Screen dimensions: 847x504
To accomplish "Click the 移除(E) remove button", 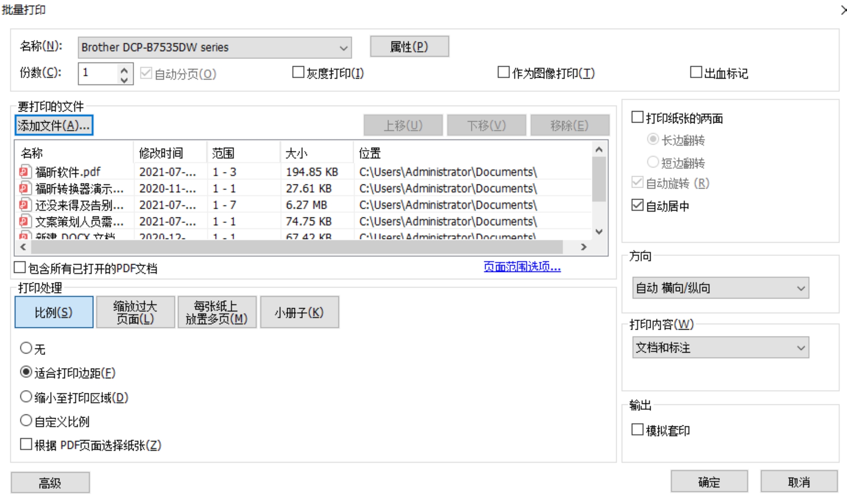I will click(570, 125).
